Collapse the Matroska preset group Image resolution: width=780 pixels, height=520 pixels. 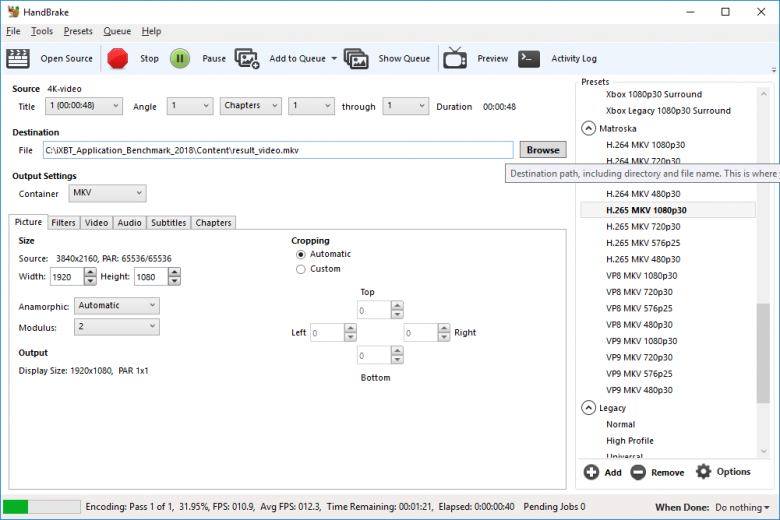tap(588, 128)
